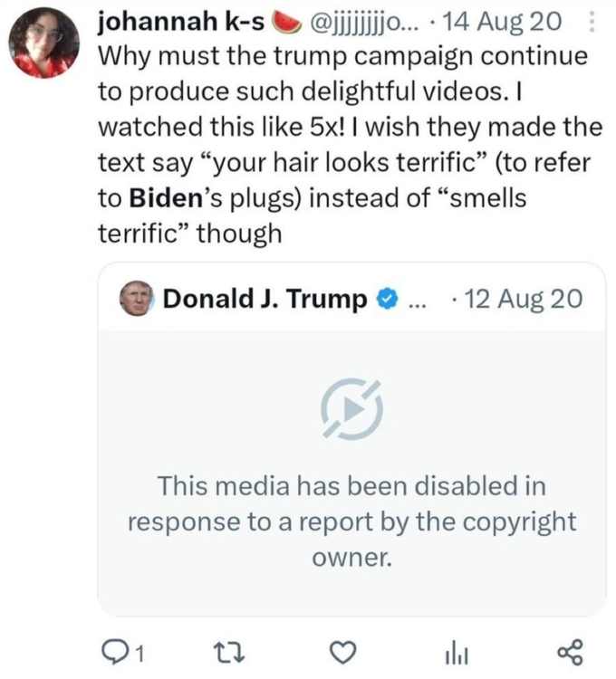Open johannah k-s profile picture
This screenshot has height=679, width=616.
pyautogui.click(x=45, y=43)
